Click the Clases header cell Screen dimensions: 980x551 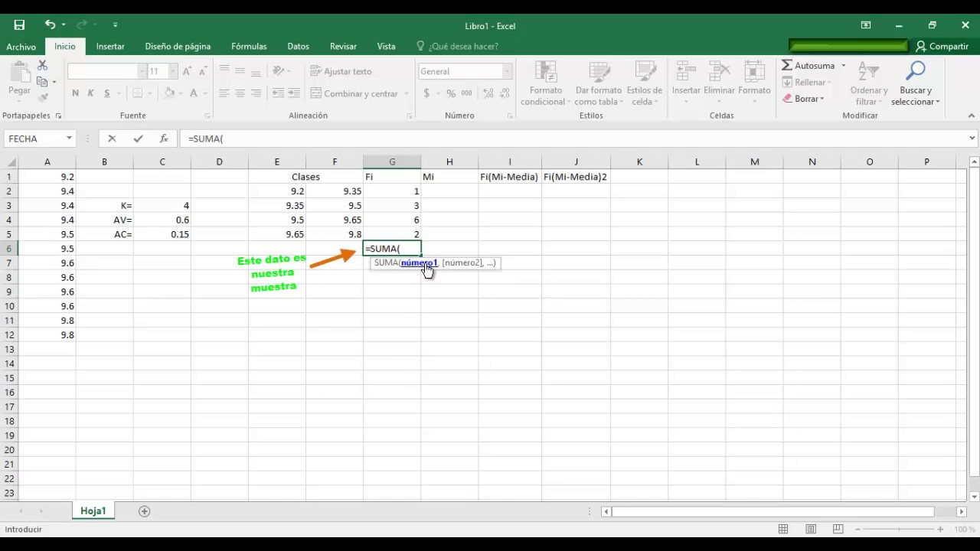(x=305, y=177)
